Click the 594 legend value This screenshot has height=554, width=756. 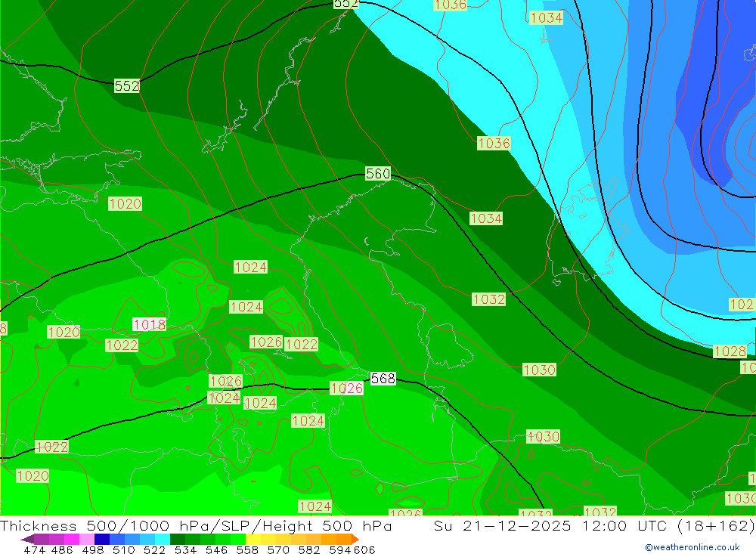tap(340, 549)
